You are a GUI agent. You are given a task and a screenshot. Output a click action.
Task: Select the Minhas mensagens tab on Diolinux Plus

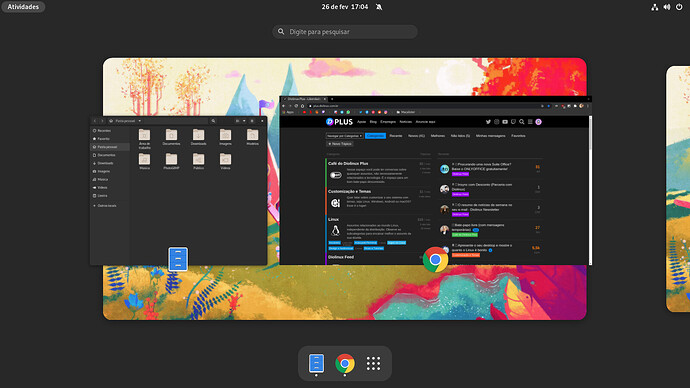[x=491, y=136]
